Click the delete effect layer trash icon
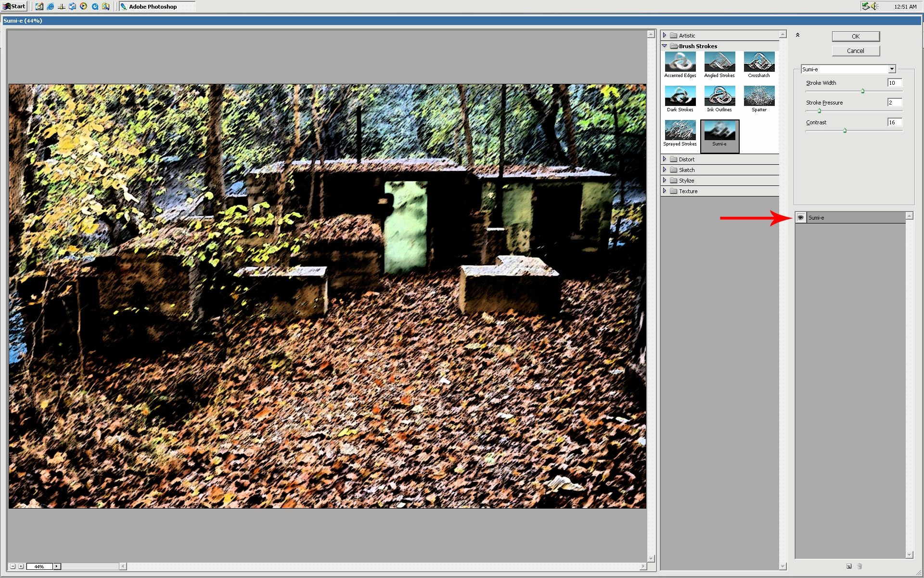 (860, 566)
